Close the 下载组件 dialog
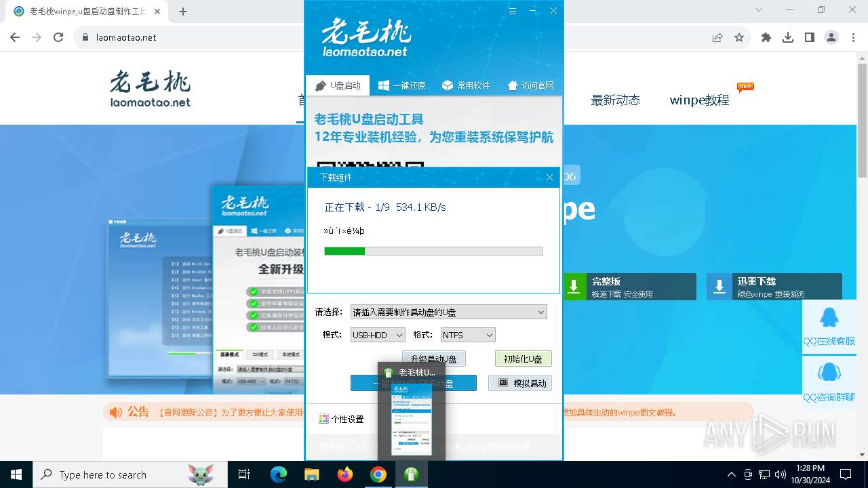This screenshot has width=868, height=488. coord(549,178)
